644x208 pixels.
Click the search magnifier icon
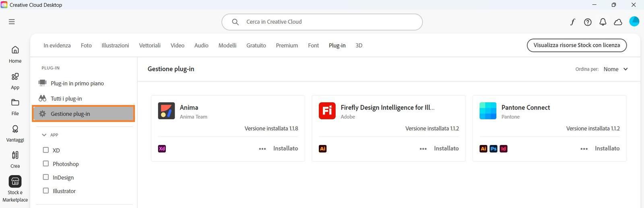coord(235,22)
